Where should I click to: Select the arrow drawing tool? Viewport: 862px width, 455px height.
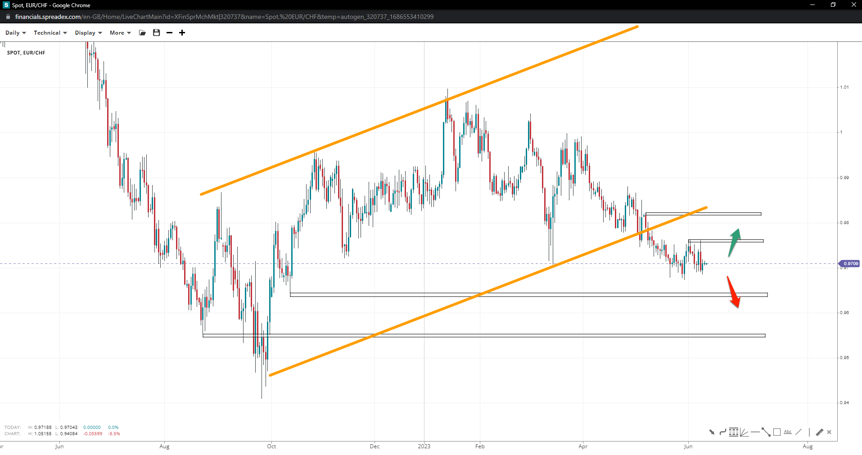tap(712, 432)
